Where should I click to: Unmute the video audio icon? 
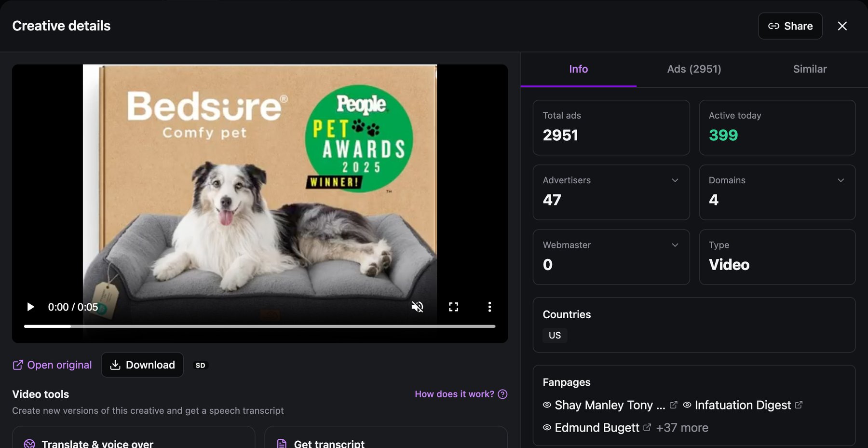417,307
